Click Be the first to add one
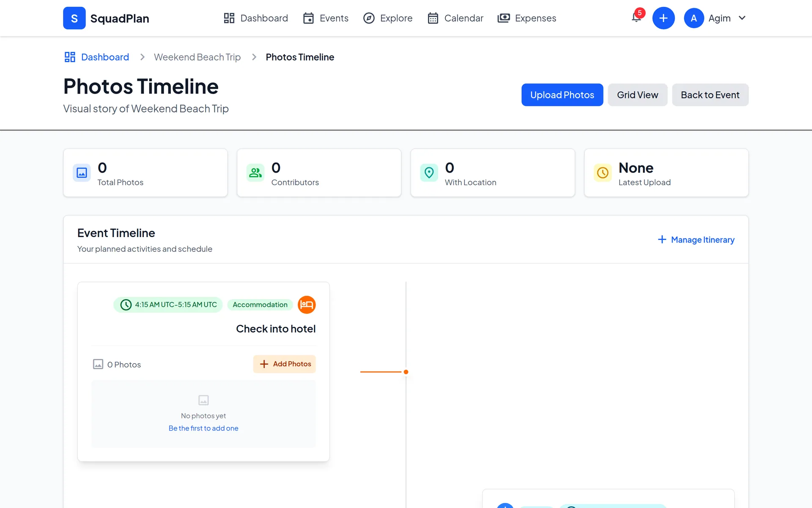Screen dimensions: 812x508 coord(203,428)
